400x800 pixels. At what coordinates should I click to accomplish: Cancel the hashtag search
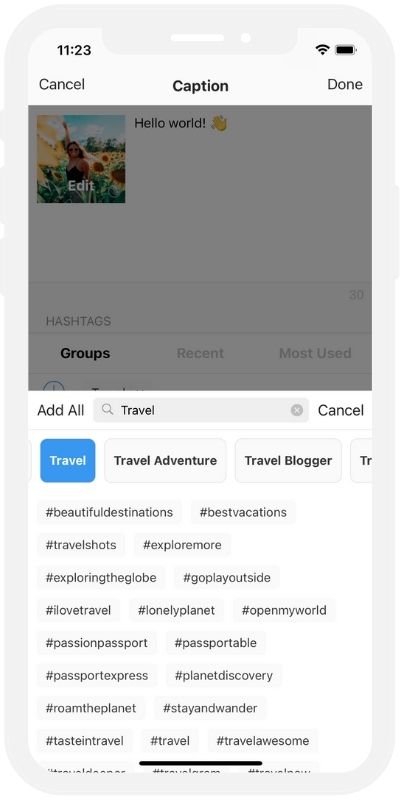pyautogui.click(x=341, y=410)
